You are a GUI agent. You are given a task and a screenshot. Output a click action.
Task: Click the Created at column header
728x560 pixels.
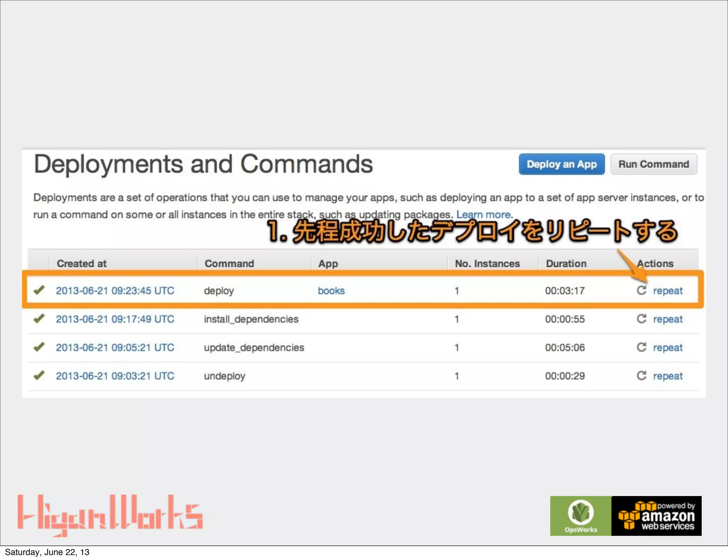(x=82, y=264)
